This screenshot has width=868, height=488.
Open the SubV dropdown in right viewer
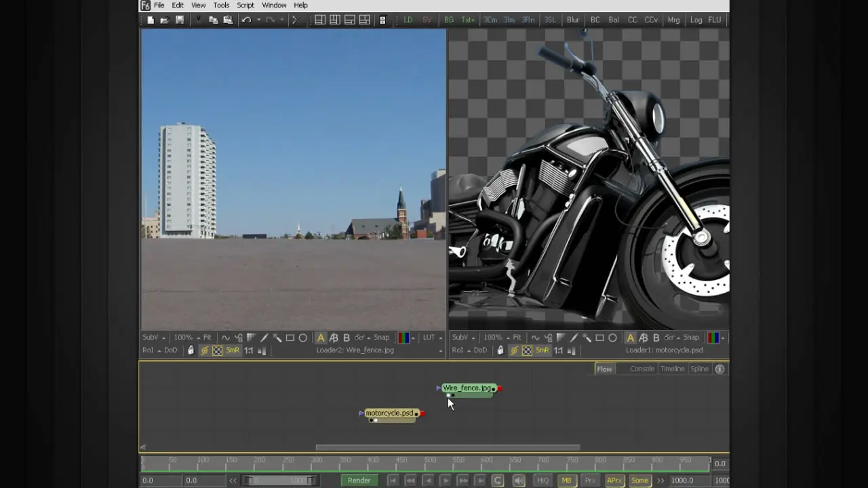tap(464, 338)
